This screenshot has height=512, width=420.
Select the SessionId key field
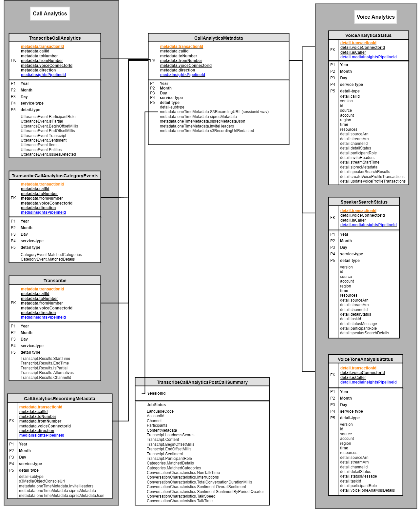pyautogui.click(x=156, y=393)
